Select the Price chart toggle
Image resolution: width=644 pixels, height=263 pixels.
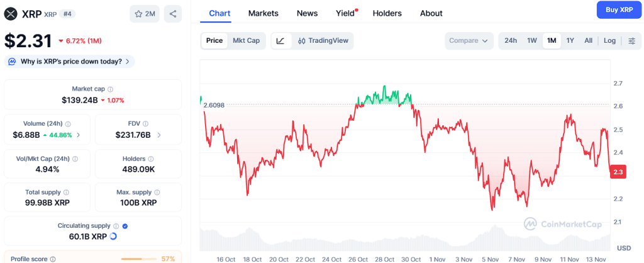point(214,41)
